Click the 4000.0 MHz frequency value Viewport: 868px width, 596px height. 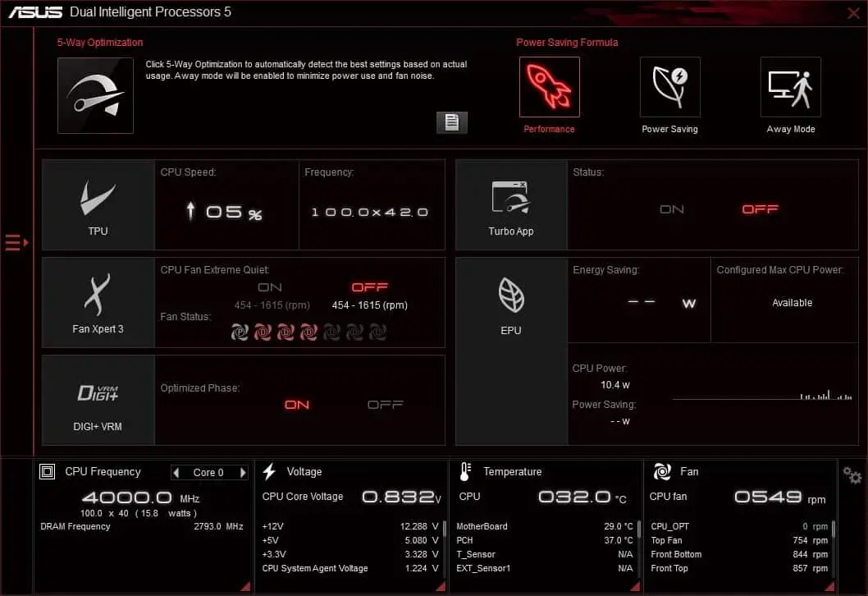click(x=140, y=497)
